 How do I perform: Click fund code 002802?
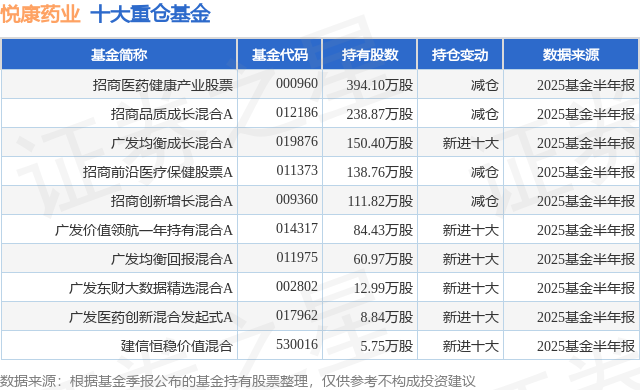(297, 286)
